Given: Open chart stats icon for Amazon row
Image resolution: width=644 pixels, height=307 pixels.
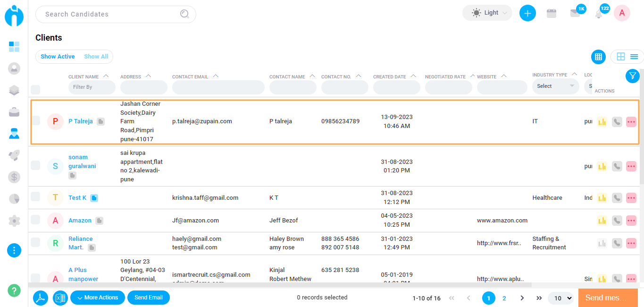Looking at the screenshot, I should 602,221.
